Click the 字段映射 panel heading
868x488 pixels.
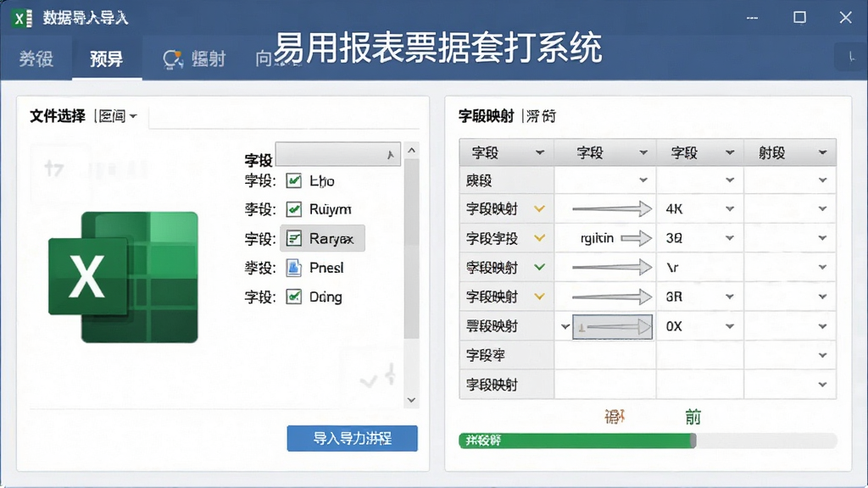(x=486, y=116)
